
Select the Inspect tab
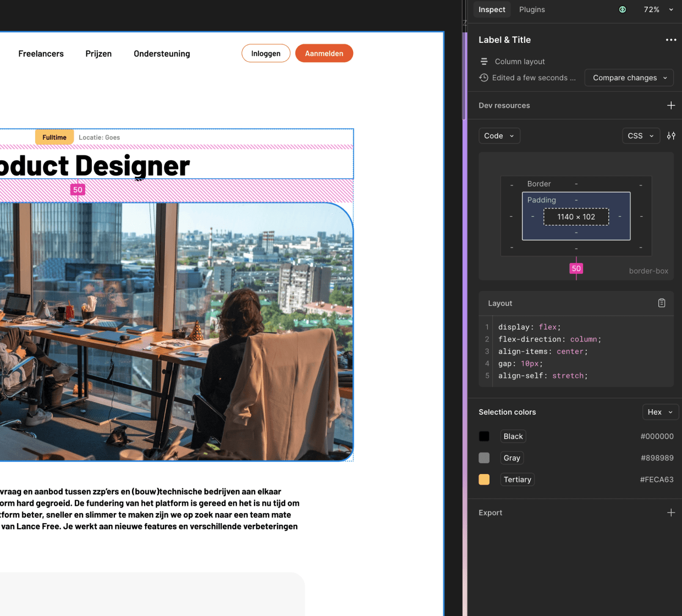coord(492,9)
